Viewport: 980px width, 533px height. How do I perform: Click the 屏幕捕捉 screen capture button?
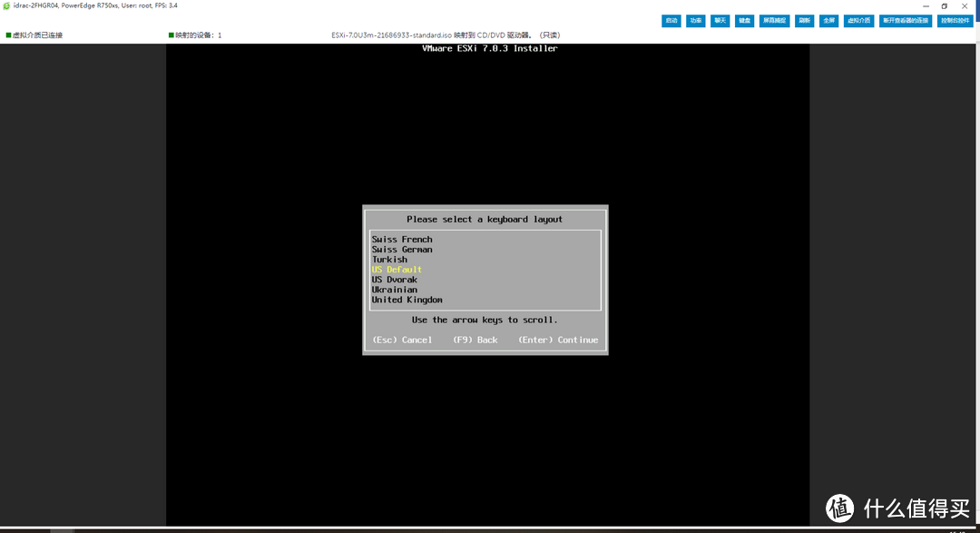774,21
